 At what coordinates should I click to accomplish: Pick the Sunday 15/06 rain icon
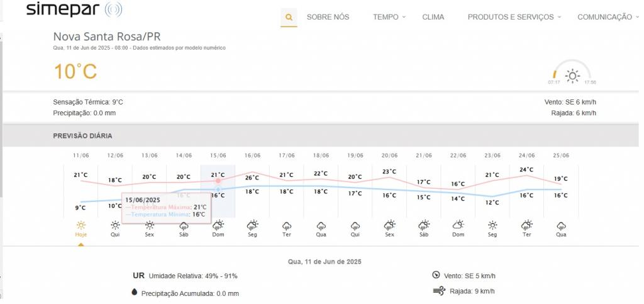pos(218,225)
